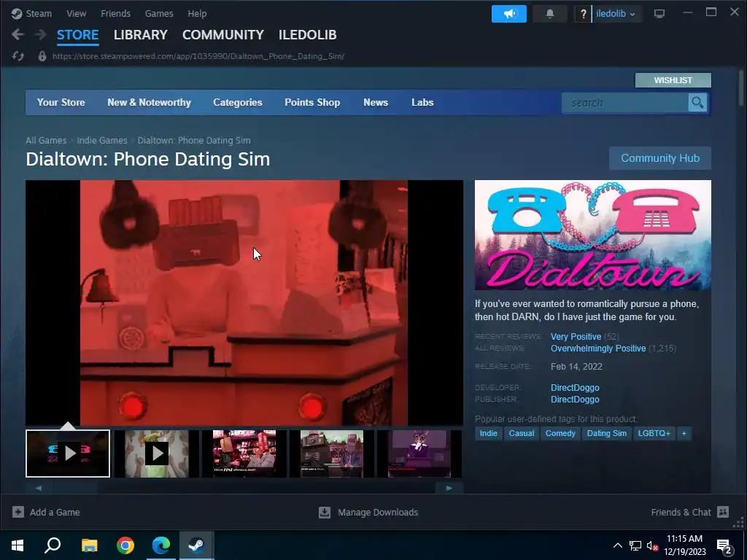Open the network tray icon
The height and width of the screenshot is (560, 747).
635,545
